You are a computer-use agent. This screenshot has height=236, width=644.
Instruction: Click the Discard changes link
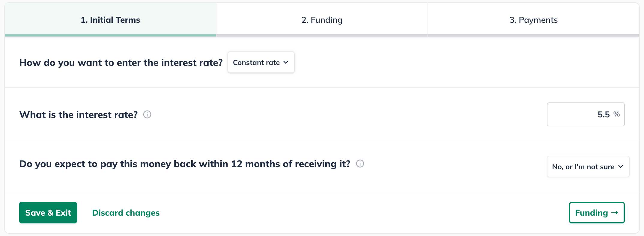tap(126, 213)
